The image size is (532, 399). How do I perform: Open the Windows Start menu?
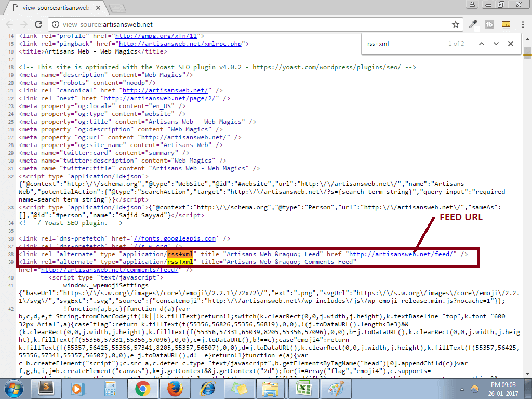[14, 389]
